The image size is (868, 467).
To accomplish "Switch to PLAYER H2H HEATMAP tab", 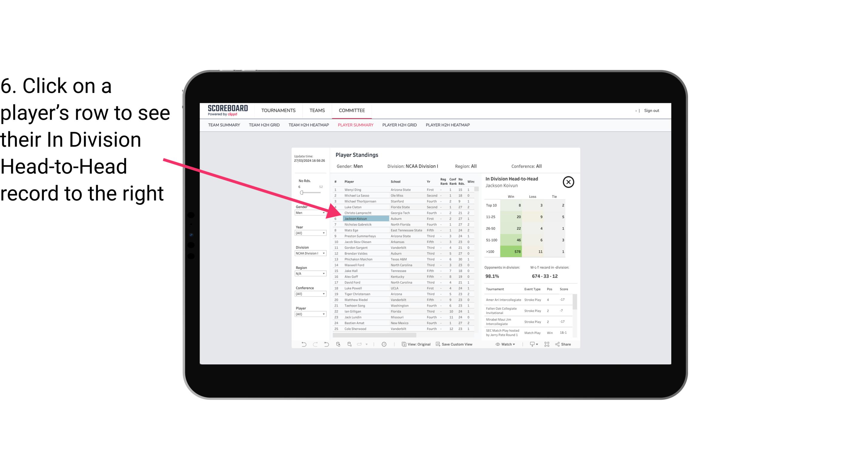I will click(447, 125).
